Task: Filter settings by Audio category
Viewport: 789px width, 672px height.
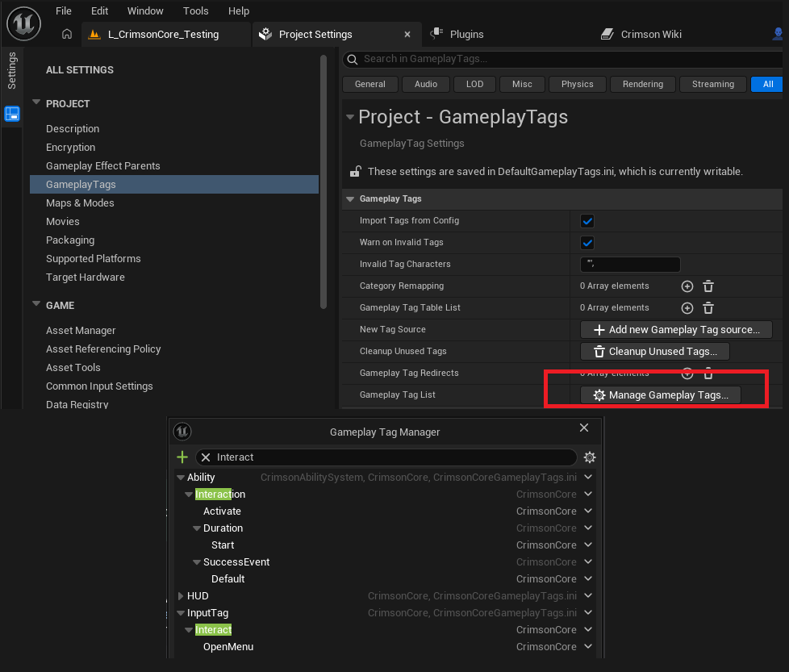Action: tap(426, 85)
